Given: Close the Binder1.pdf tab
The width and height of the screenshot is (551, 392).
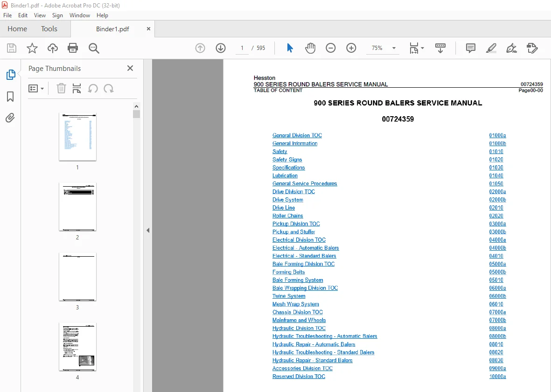Looking at the screenshot, I should point(148,29).
